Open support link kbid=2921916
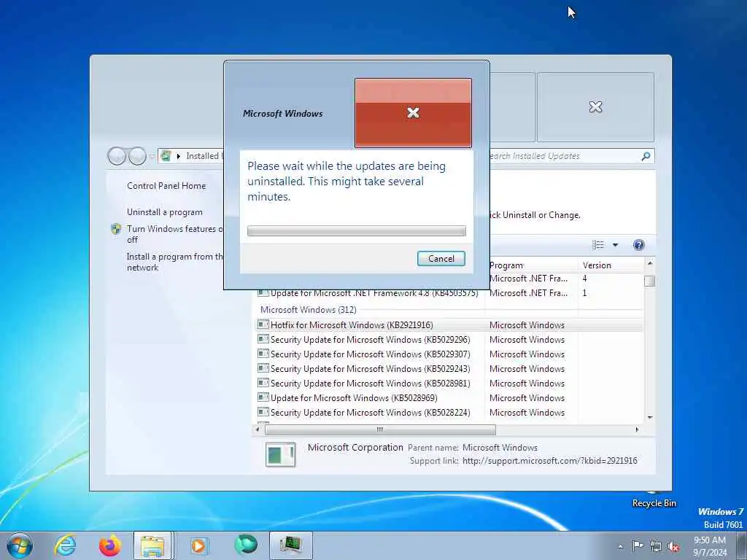This screenshot has width=747, height=560. tap(550, 461)
